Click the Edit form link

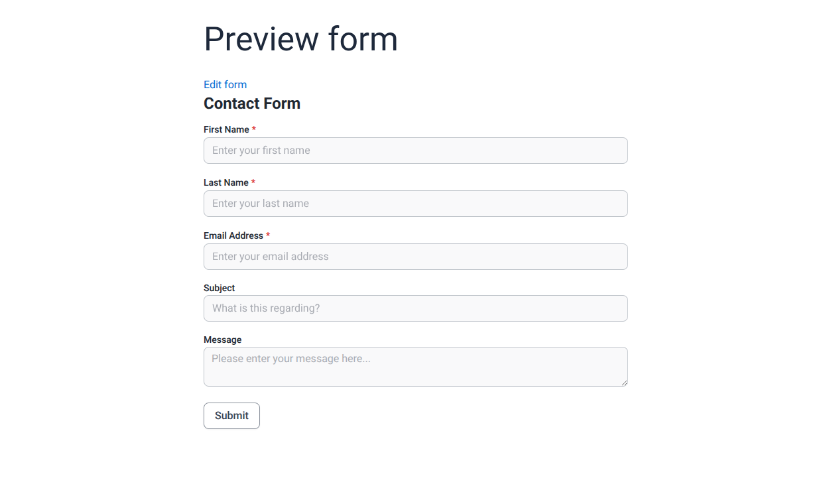tap(225, 84)
